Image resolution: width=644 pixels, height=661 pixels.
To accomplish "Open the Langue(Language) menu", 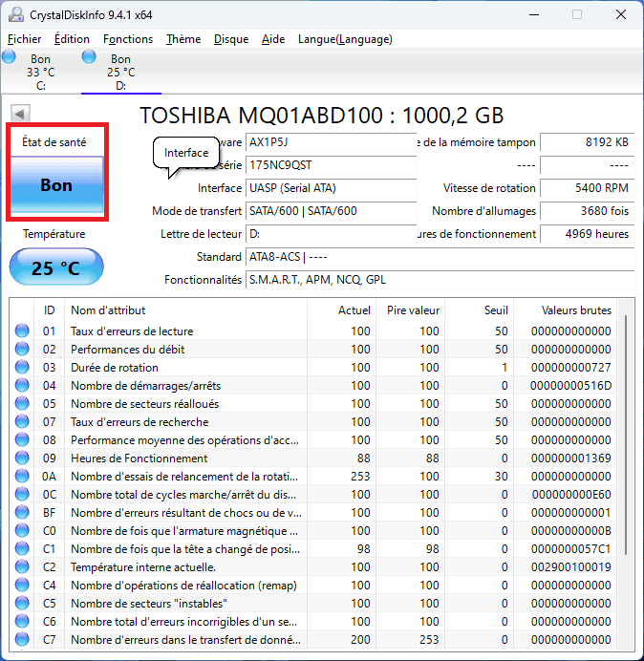I will click(x=345, y=39).
